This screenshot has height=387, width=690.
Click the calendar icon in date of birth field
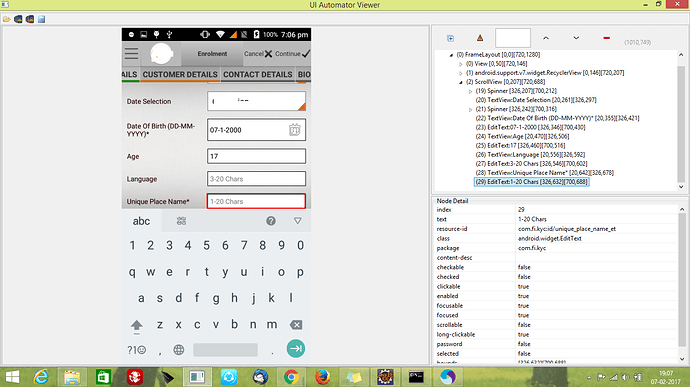click(x=294, y=130)
